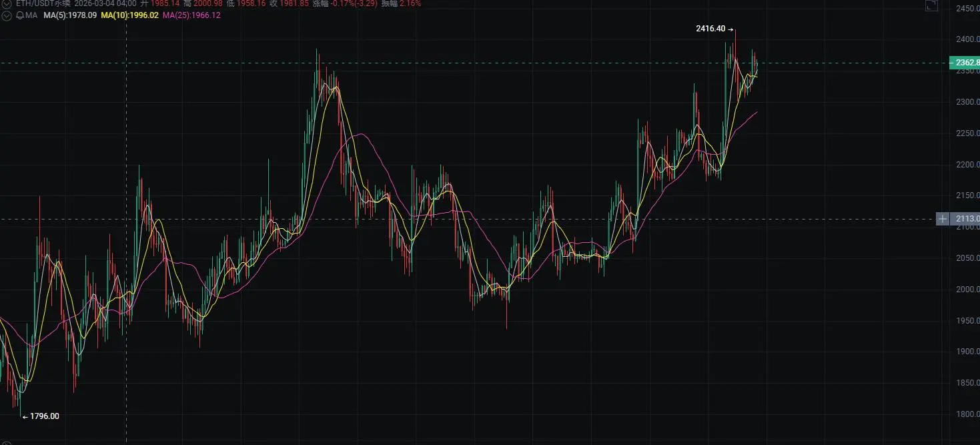Click the high price 2000.98 value
980x445 pixels.
(x=207, y=4)
